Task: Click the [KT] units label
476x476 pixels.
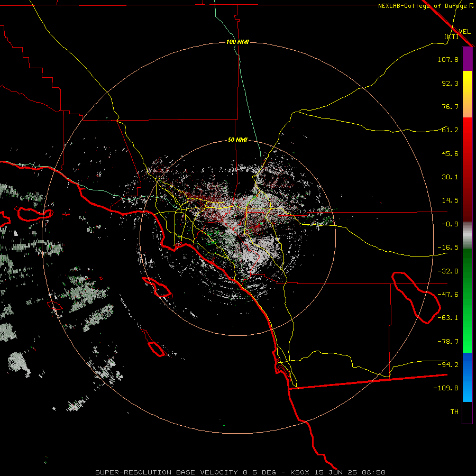Action: point(452,36)
